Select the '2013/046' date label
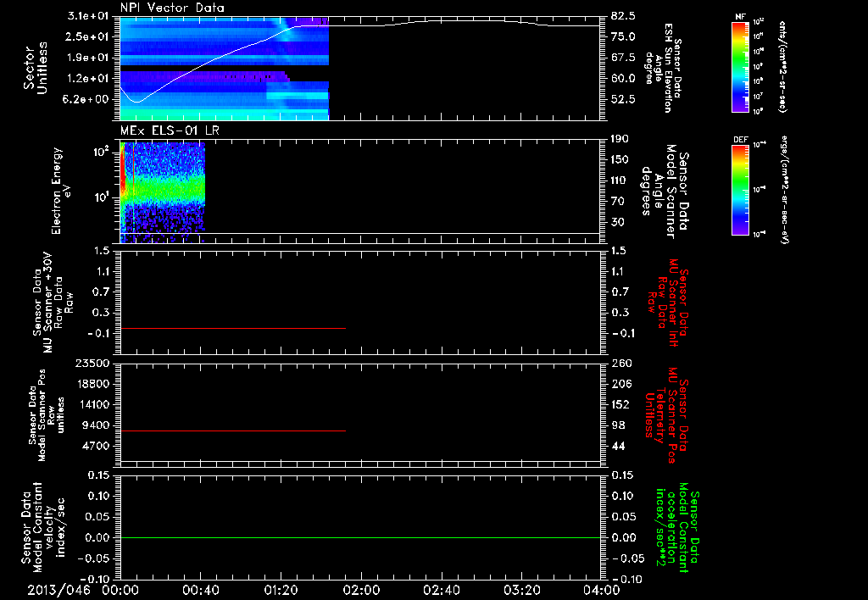This screenshot has height=600, width=868. click(x=58, y=590)
